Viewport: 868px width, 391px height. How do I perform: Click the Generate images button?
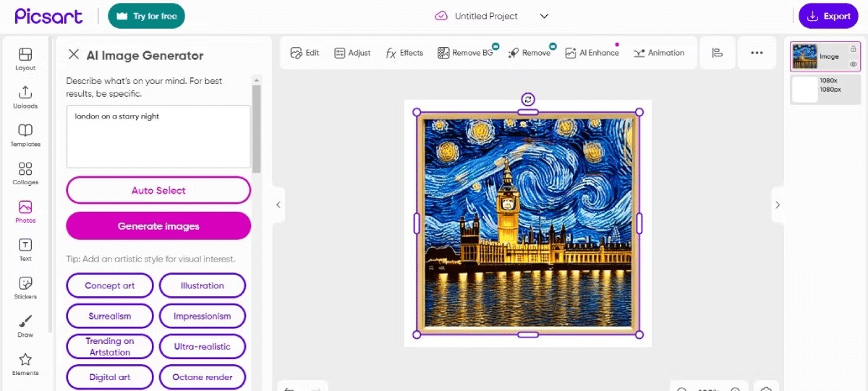click(x=158, y=226)
